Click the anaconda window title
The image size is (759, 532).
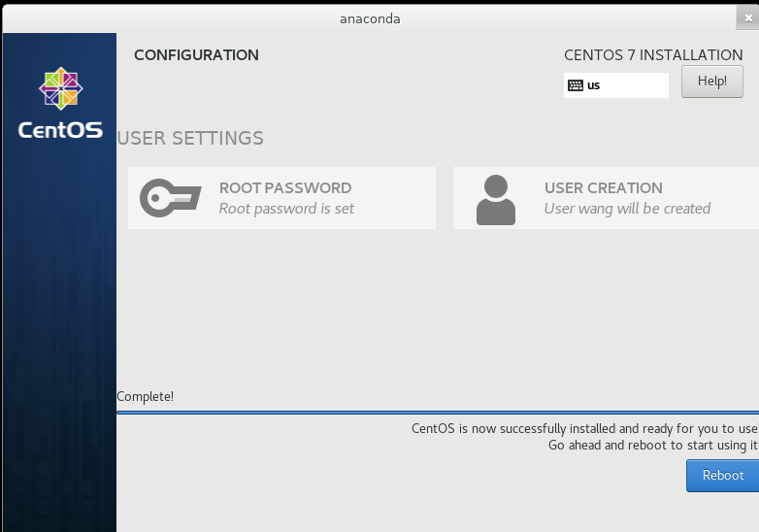[370, 18]
